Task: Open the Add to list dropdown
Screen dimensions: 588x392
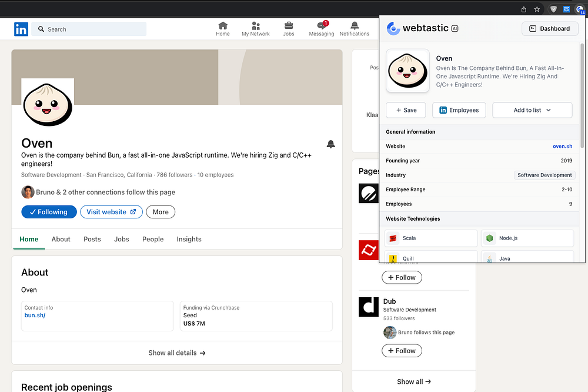Action: [532, 110]
